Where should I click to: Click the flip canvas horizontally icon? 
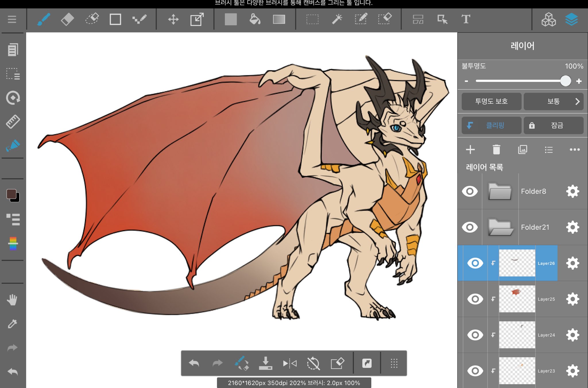coord(289,364)
